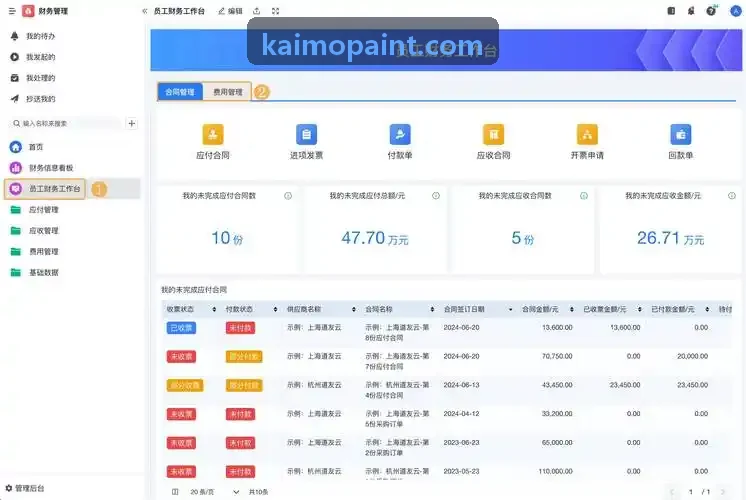Click the orange 部分收票 status badge

click(x=185, y=385)
